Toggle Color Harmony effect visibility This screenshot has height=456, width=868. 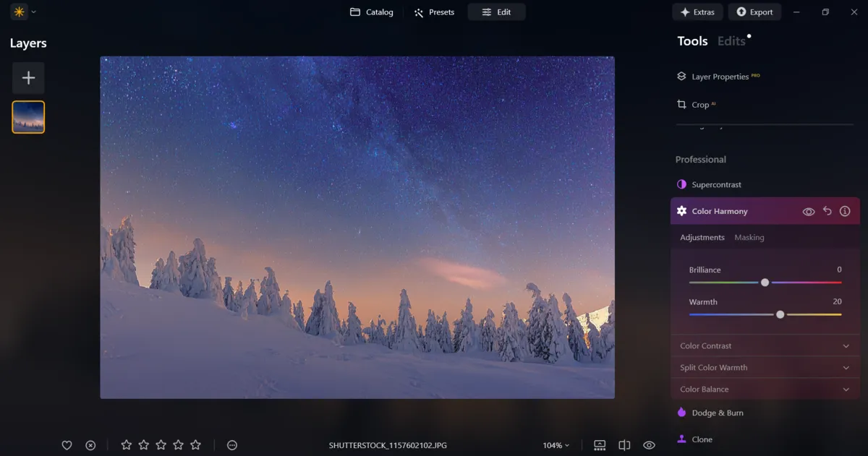809,211
